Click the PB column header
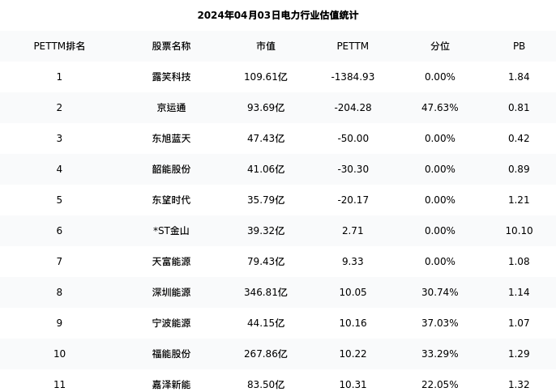The image size is (556, 392). pyautogui.click(x=519, y=46)
